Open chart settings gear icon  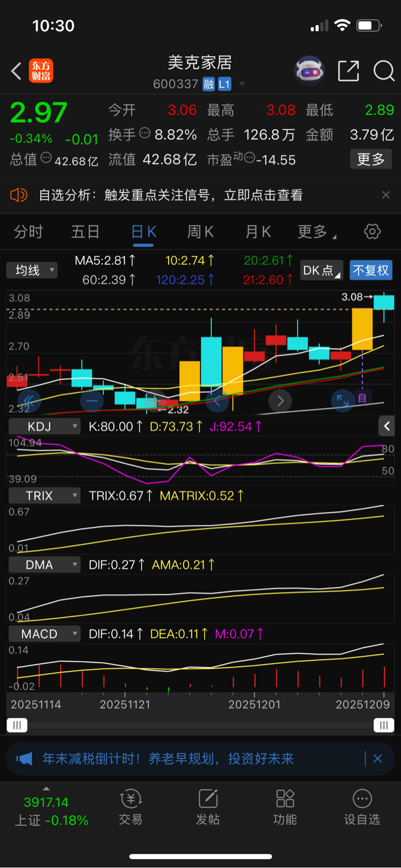(372, 231)
